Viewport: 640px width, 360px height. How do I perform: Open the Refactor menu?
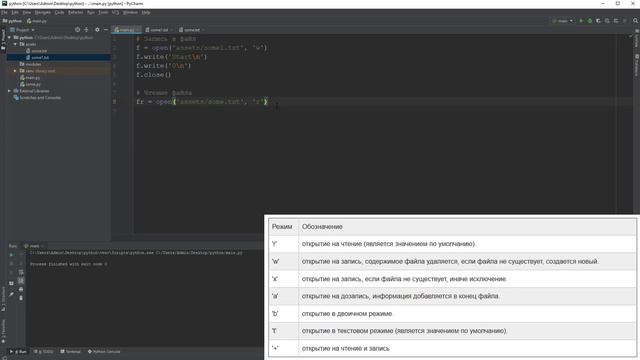pos(76,13)
